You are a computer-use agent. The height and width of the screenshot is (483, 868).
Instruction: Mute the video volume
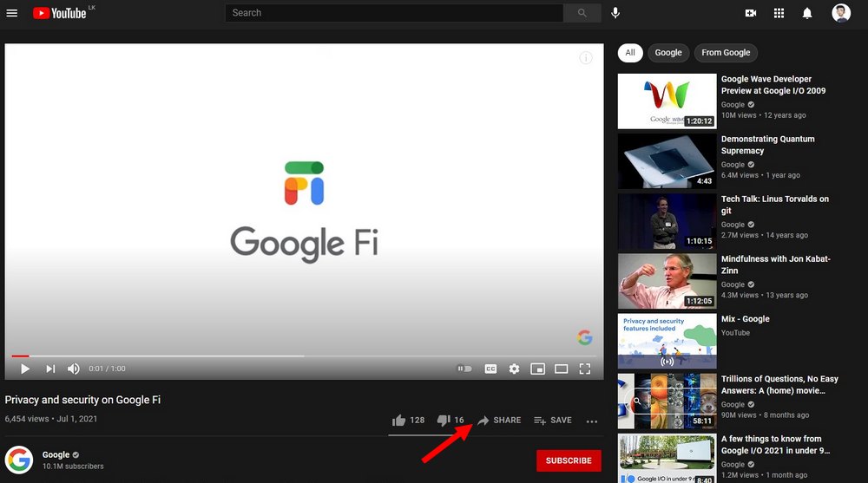click(x=73, y=369)
